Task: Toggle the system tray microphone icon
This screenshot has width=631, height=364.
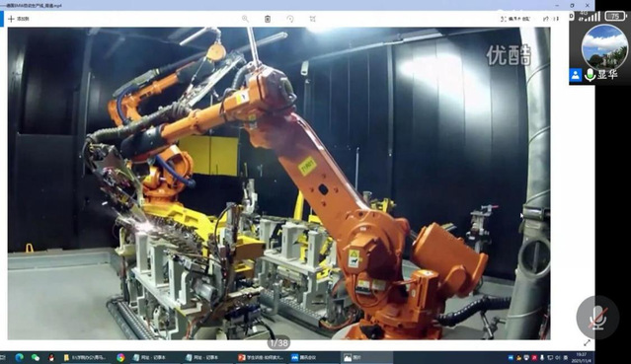Action: (542, 357)
